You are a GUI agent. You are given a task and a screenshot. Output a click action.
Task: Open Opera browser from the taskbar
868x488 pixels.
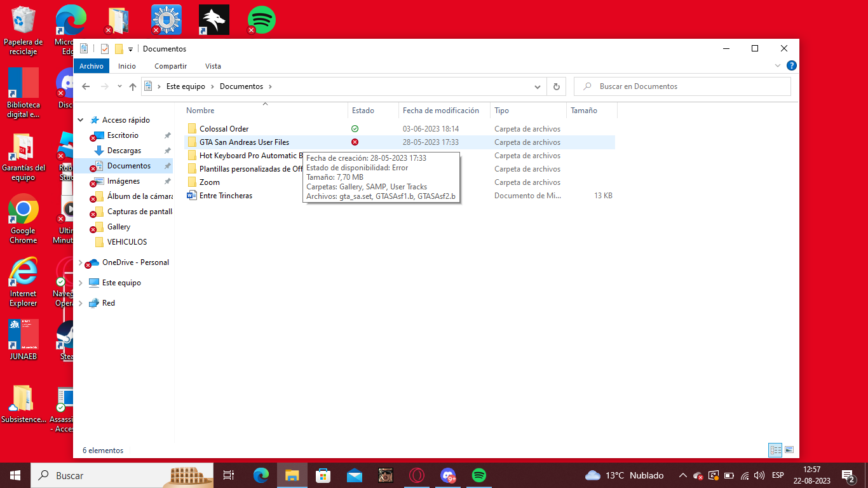click(417, 475)
